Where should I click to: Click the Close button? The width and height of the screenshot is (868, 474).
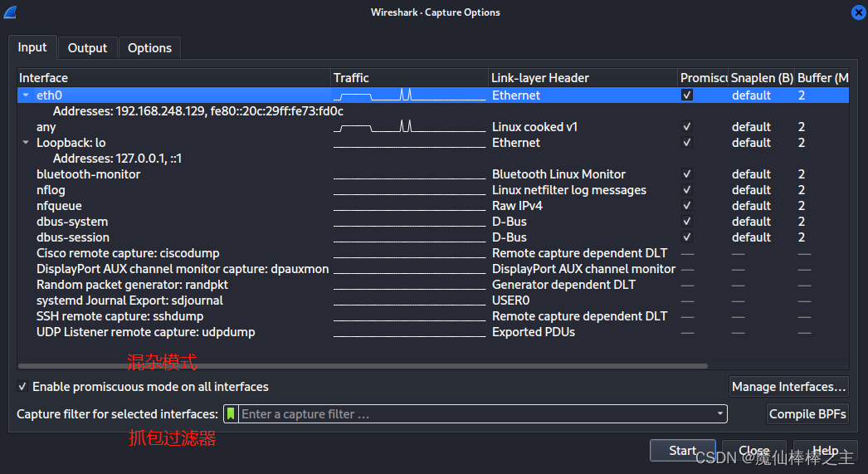(754, 451)
